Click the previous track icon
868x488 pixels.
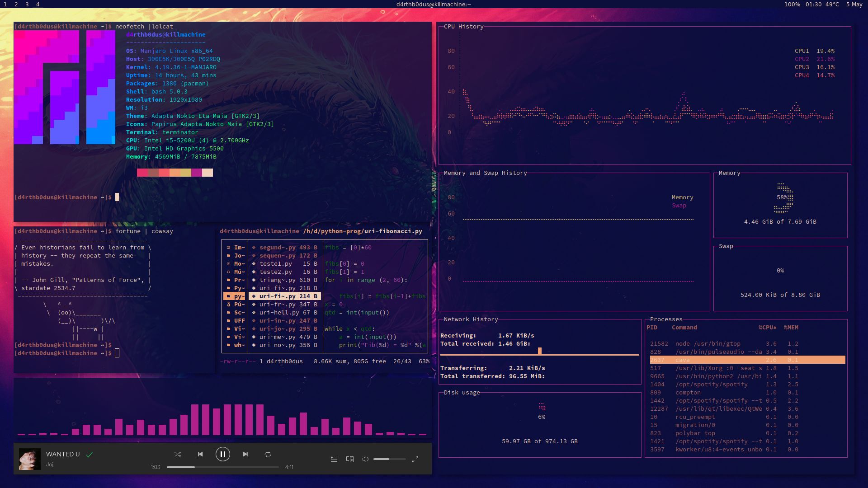[x=200, y=454]
